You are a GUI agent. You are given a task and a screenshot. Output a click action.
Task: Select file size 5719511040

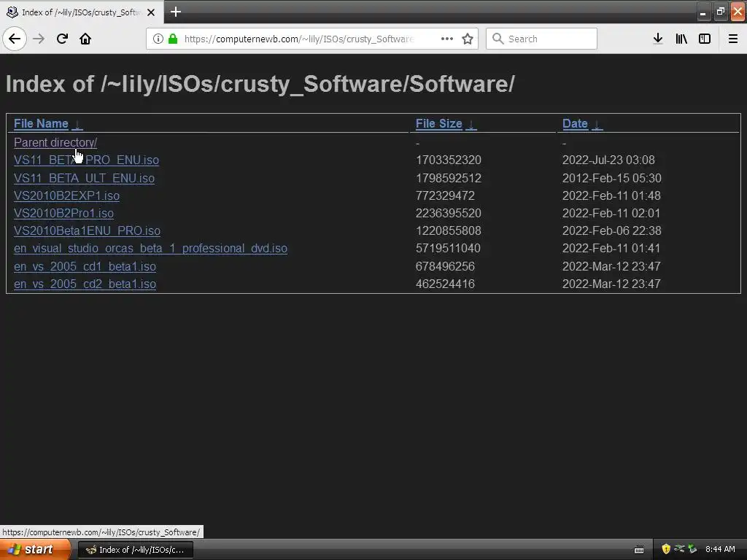coord(448,249)
